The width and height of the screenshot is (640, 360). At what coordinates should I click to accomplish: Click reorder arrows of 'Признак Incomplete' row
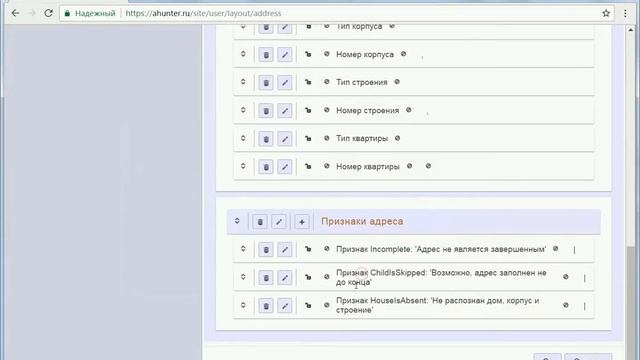click(x=243, y=249)
